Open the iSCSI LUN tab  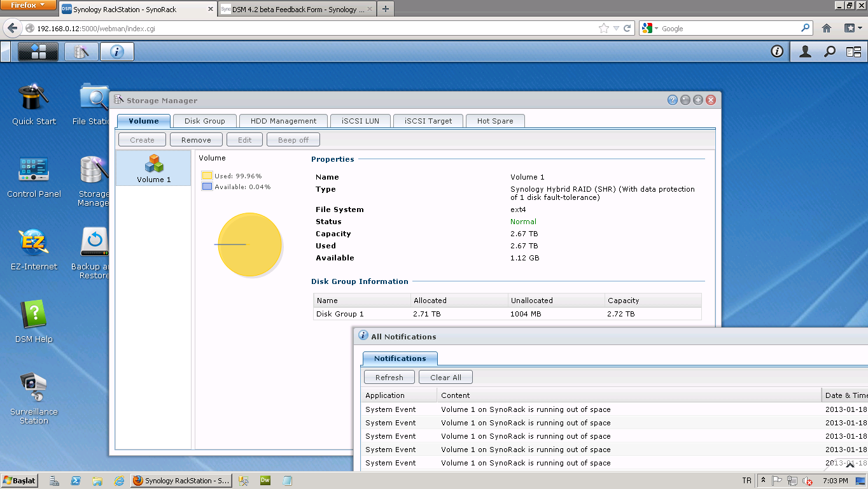(x=360, y=121)
